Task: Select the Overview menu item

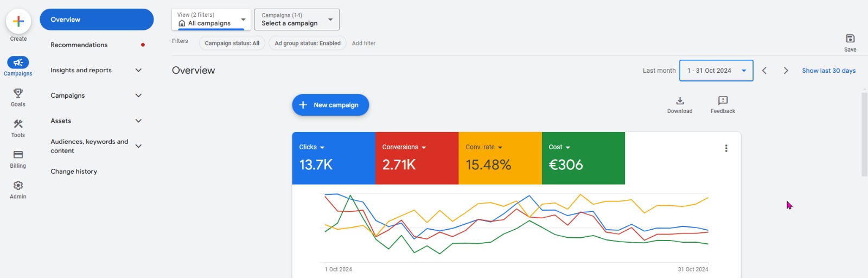Action: 97,20
